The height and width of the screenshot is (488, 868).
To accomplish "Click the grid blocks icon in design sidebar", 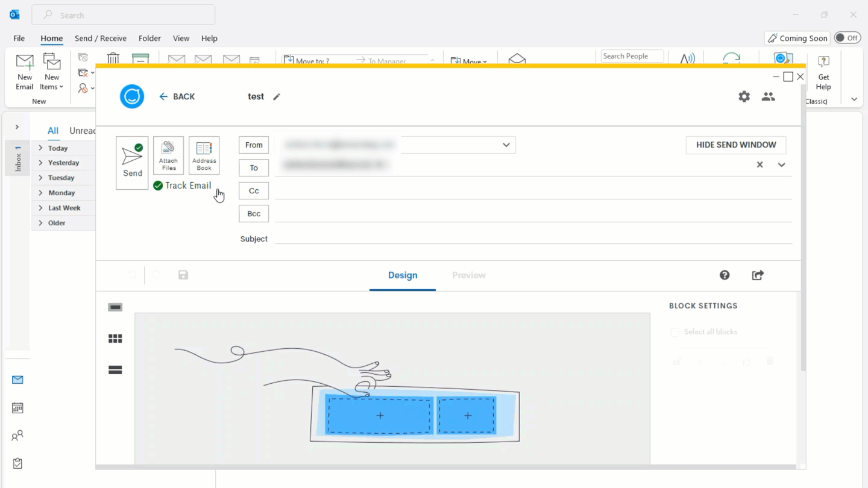I will tap(115, 338).
